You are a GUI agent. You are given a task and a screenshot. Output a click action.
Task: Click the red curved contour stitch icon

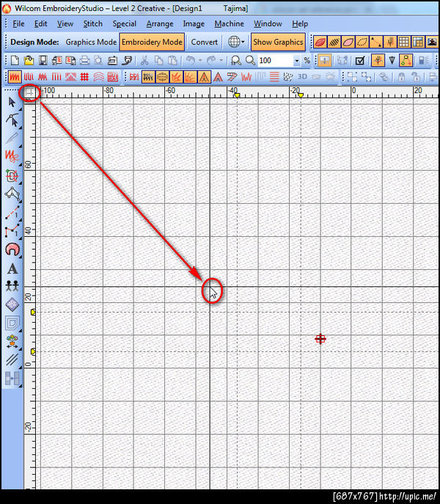click(99, 77)
